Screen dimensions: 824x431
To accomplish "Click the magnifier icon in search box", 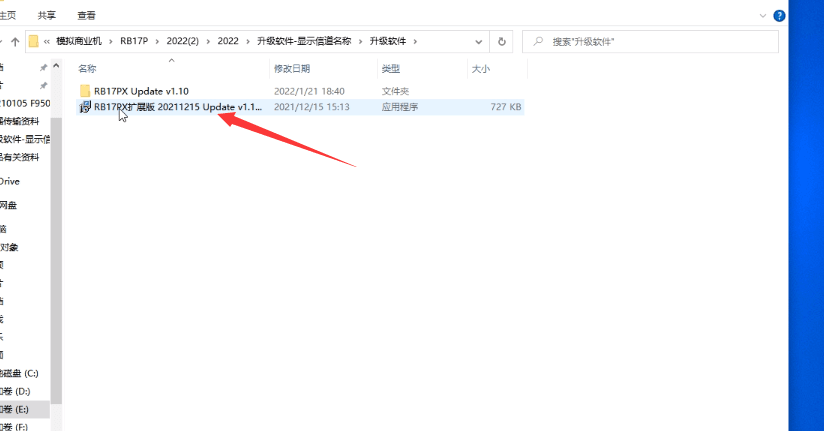I will click(538, 42).
